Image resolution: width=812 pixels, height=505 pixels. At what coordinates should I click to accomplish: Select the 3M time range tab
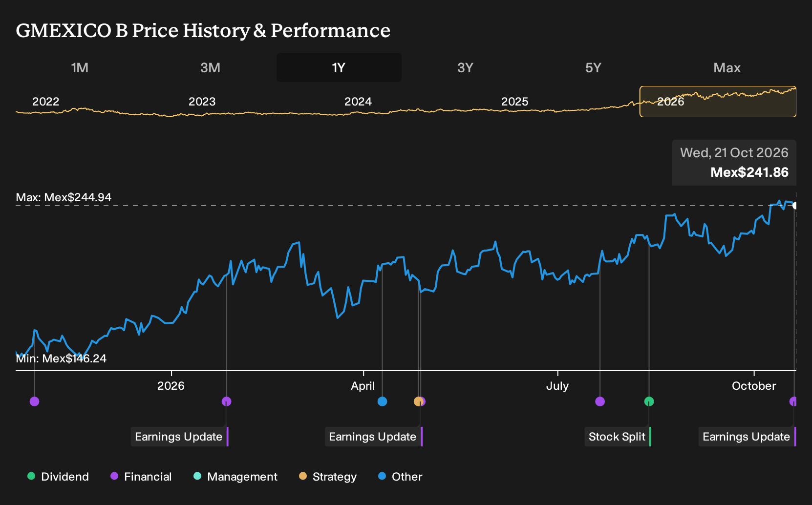210,67
